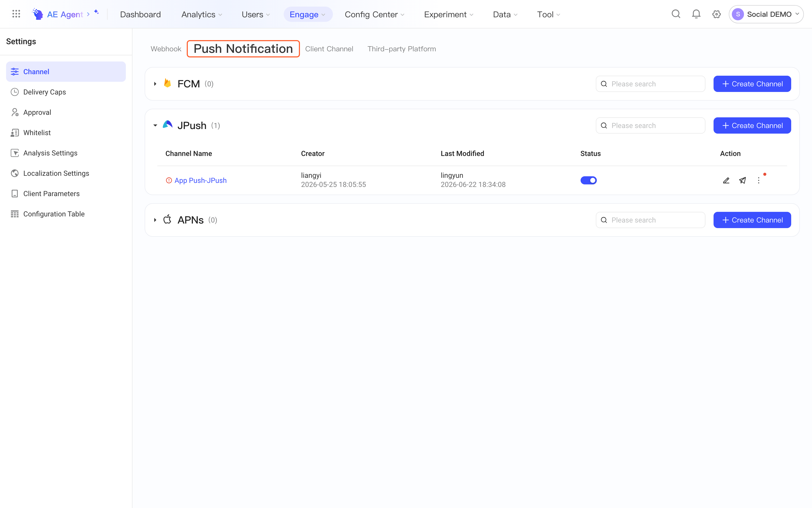Switch to the Webhook tab
Image resolution: width=812 pixels, height=508 pixels.
pyautogui.click(x=166, y=49)
